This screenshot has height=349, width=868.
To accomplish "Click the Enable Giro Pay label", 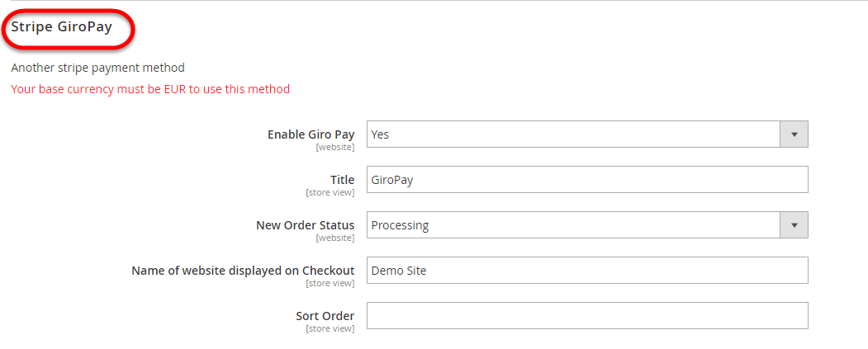I will tap(311, 134).
